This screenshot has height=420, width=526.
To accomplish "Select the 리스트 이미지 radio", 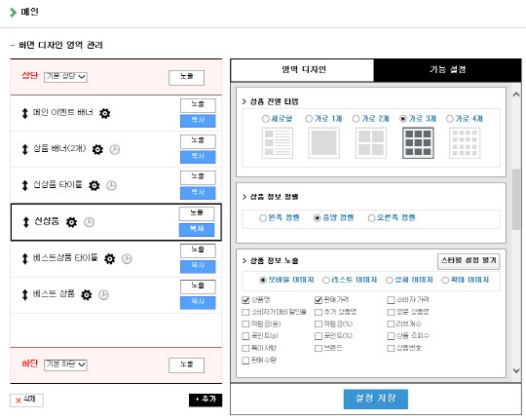I will tap(325, 280).
